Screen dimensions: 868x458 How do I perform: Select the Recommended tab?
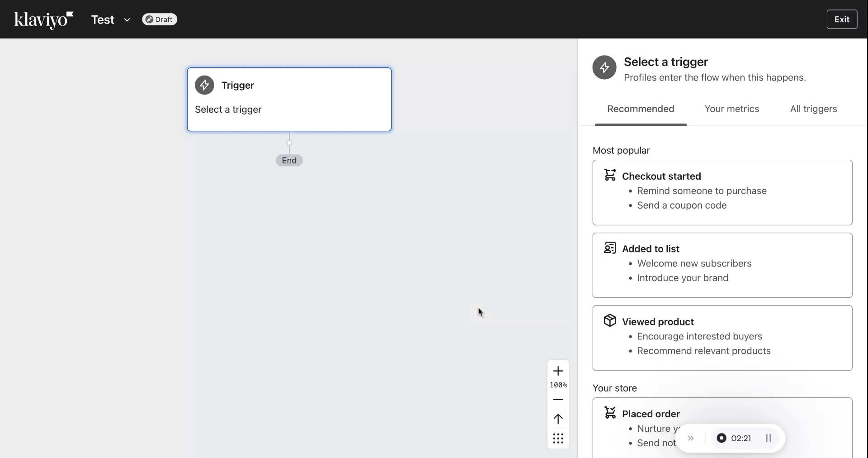coord(641,109)
